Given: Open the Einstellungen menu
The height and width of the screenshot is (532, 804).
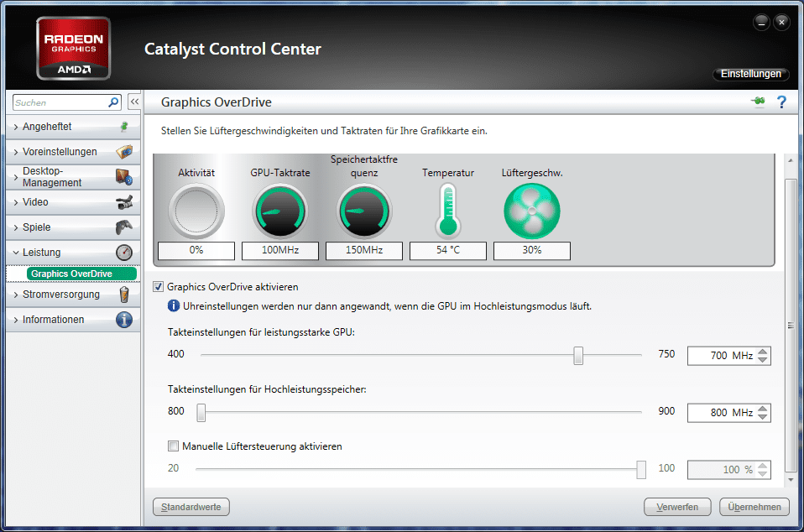Looking at the screenshot, I should (750, 74).
